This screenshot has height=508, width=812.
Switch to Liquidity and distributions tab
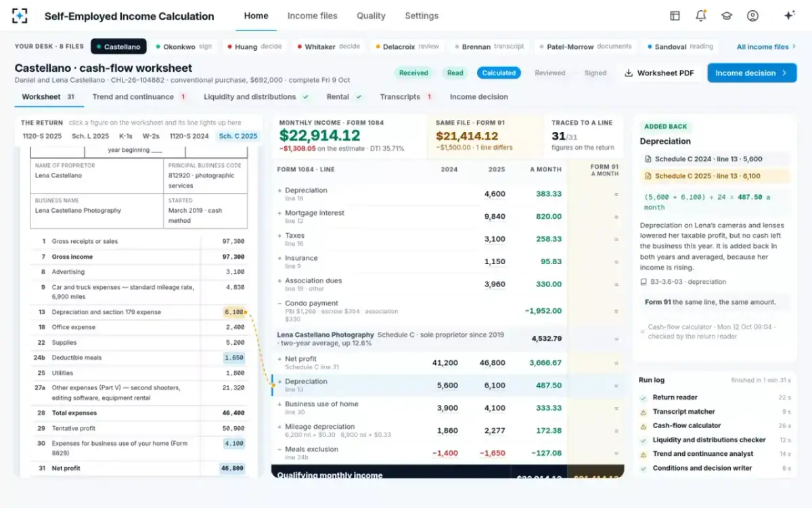coord(256,97)
